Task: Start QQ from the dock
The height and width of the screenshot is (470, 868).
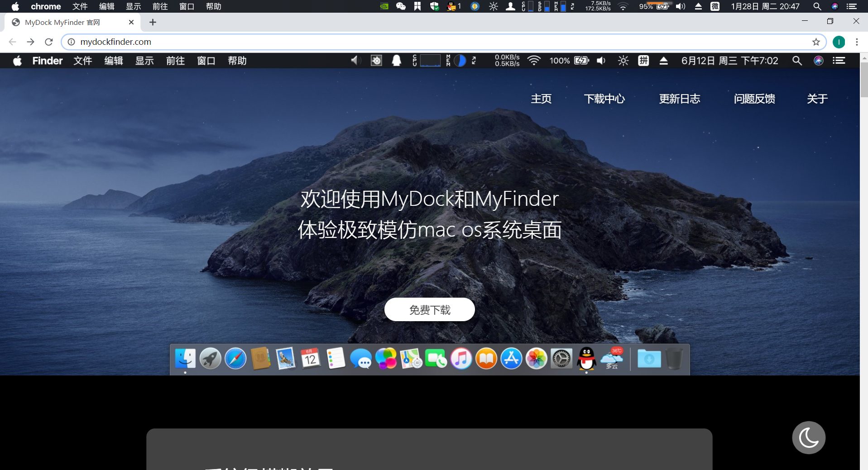Action: pyautogui.click(x=586, y=358)
